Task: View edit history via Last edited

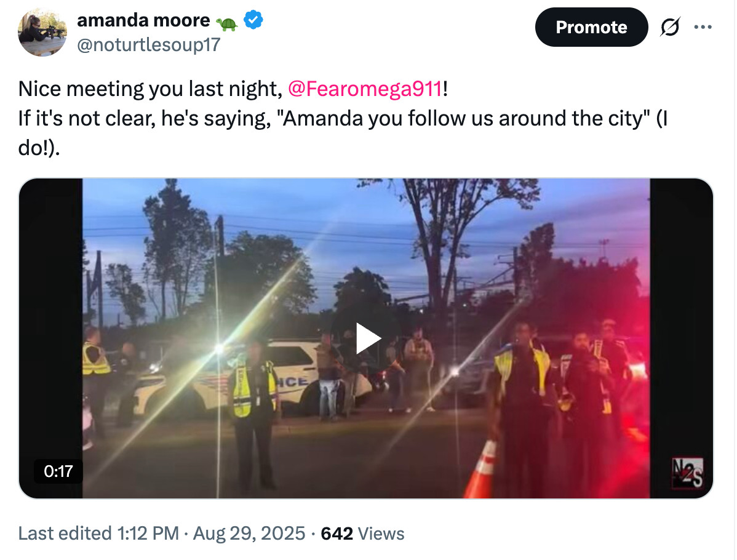Action: [x=65, y=533]
